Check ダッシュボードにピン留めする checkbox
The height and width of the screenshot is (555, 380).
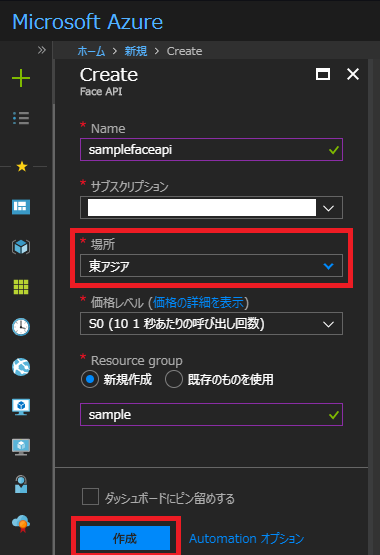pyautogui.click(x=90, y=497)
